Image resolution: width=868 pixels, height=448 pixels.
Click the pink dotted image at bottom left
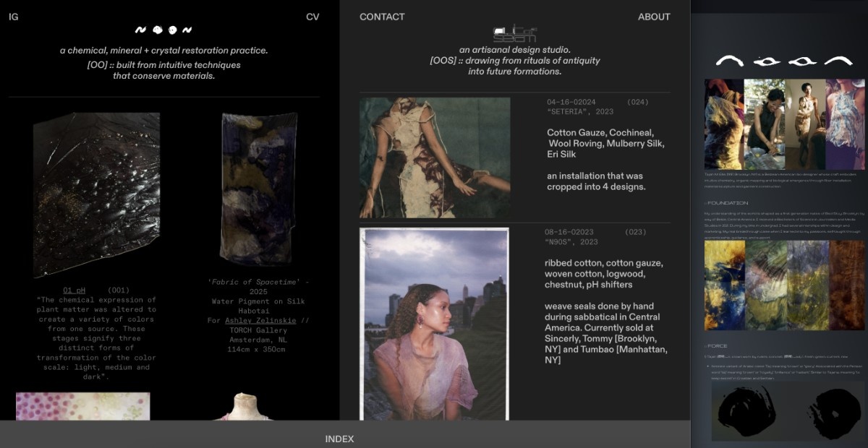(82, 406)
